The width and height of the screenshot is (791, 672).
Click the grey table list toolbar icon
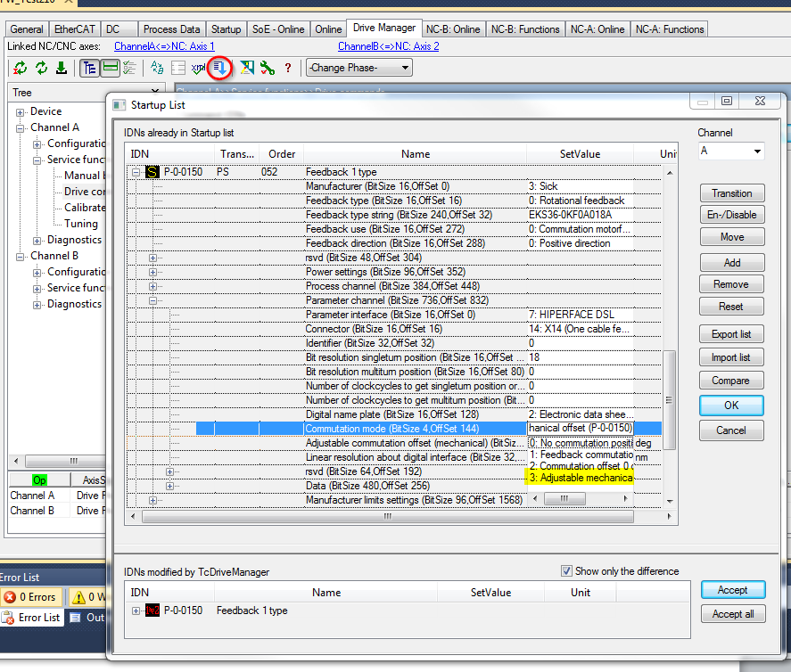(x=178, y=68)
